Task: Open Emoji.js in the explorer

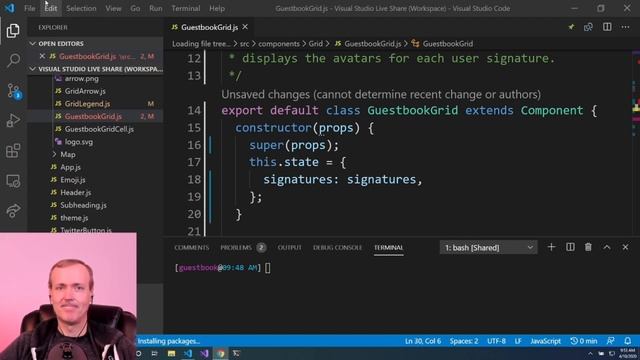Action: pyautogui.click(x=73, y=180)
